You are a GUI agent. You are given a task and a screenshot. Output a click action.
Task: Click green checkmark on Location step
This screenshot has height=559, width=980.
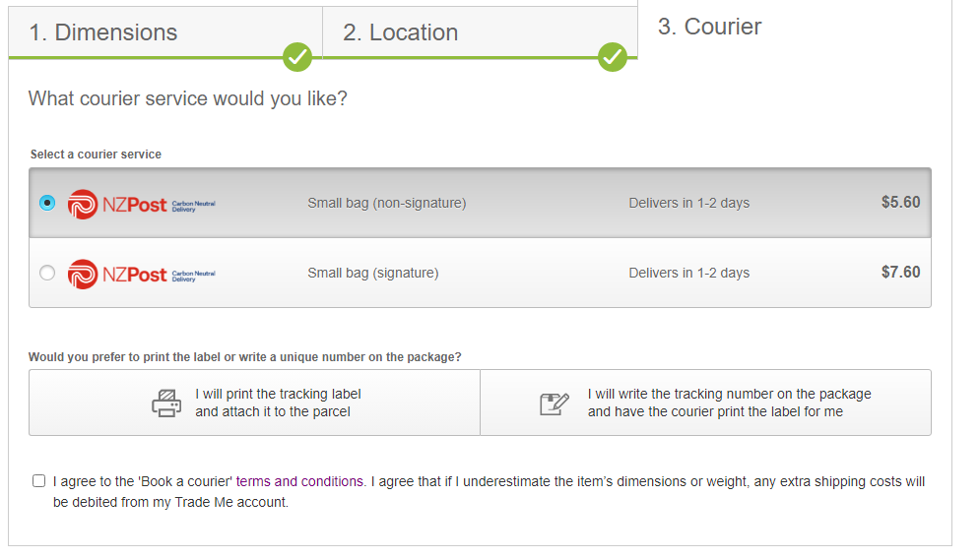pos(613,57)
